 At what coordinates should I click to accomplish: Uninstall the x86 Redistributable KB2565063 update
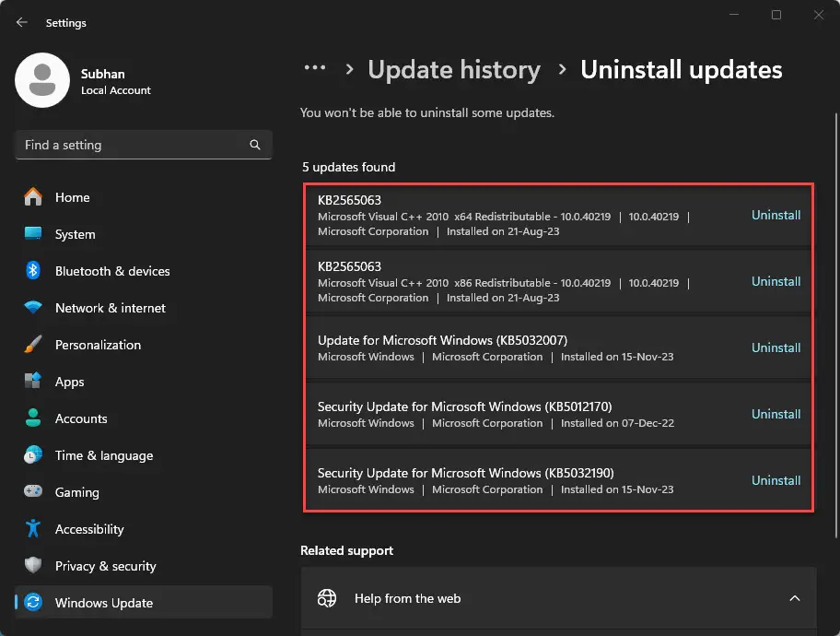776,281
